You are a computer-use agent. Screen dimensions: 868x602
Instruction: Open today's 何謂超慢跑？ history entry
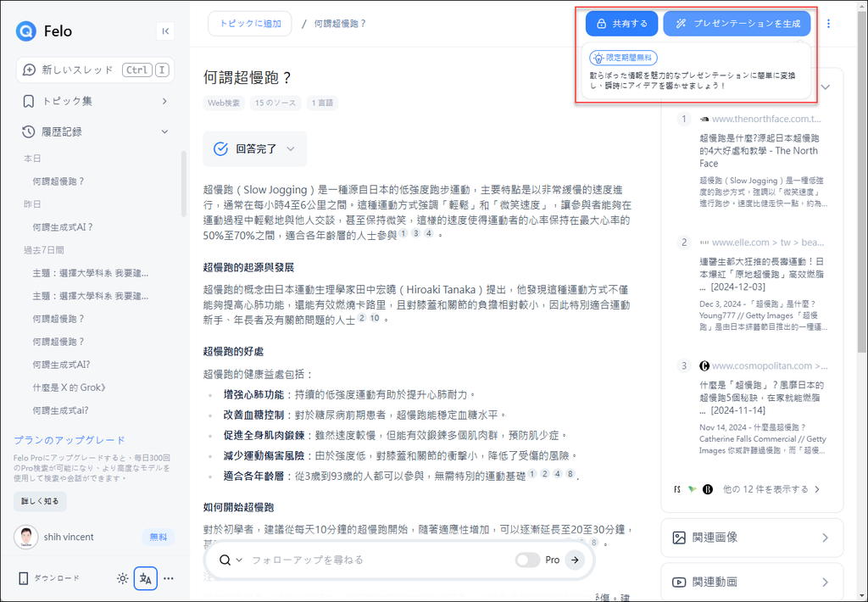58,181
